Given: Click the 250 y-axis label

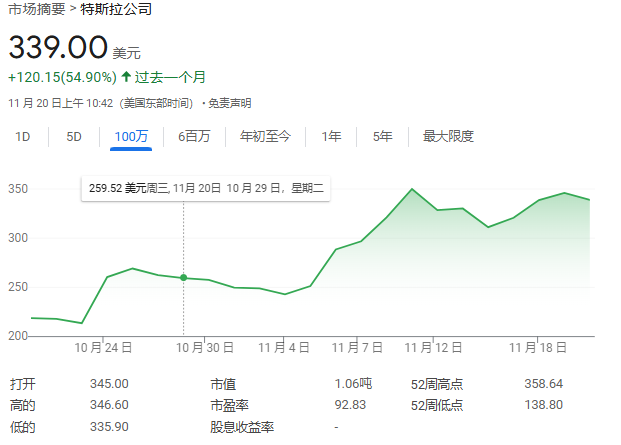Looking at the screenshot, I should click(x=18, y=287).
